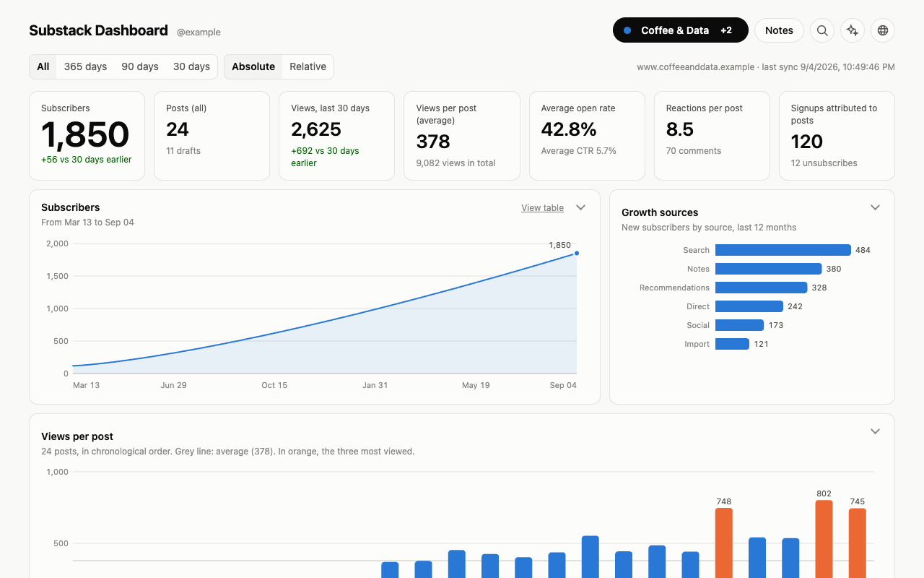The height and width of the screenshot is (578, 924).
Task: Collapse the Subscribers chart panel chevron
Action: pos(580,207)
